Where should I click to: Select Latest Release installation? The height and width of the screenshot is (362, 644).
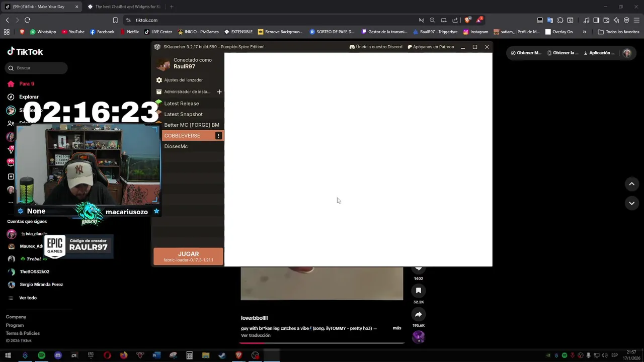(x=181, y=104)
